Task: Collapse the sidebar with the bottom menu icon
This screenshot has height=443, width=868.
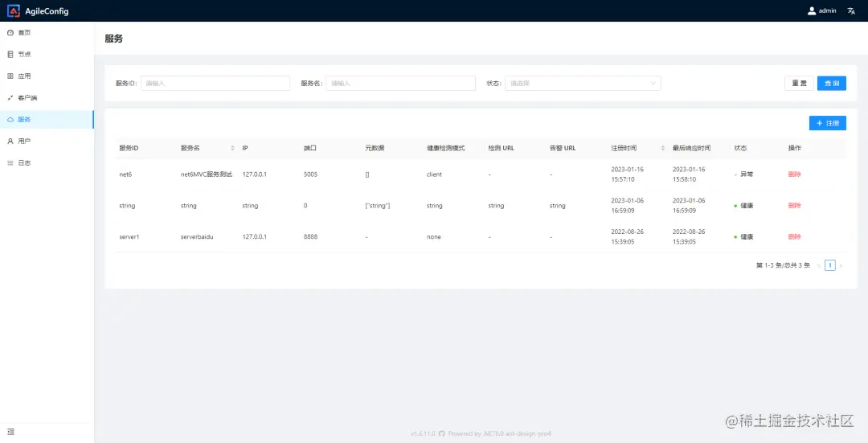Action: [x=10, y=432]
